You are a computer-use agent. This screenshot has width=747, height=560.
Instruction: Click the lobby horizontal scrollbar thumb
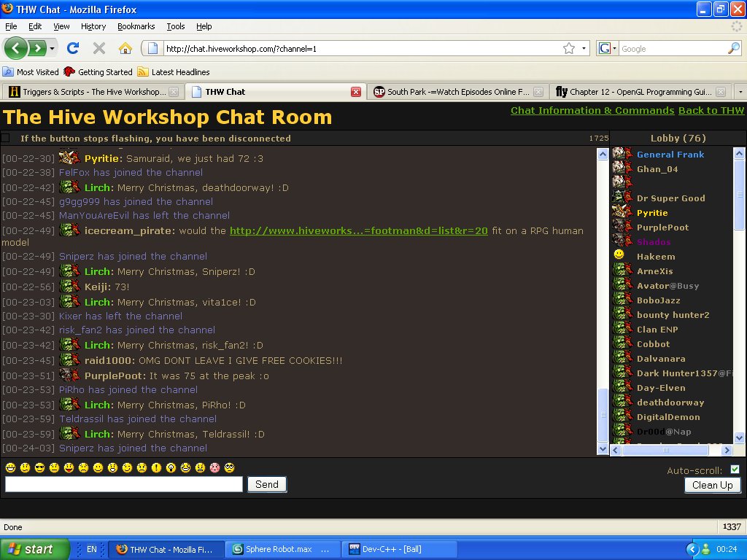[665, 450]
